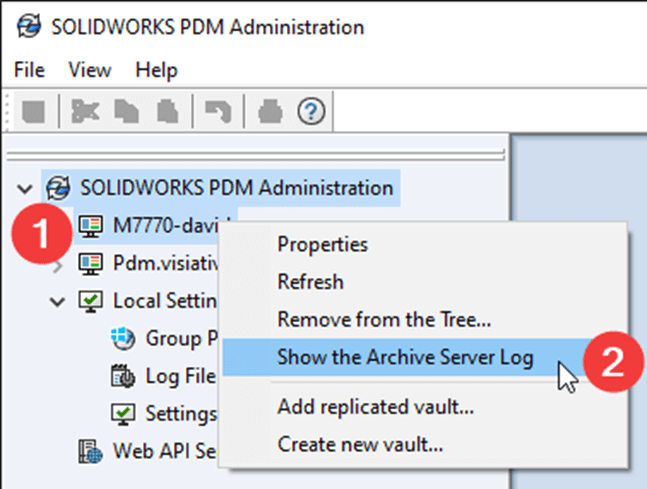Screen dimensions: 647x489
Task: Click the M7770-david server monitor icon
Action: tap(91, 226)
